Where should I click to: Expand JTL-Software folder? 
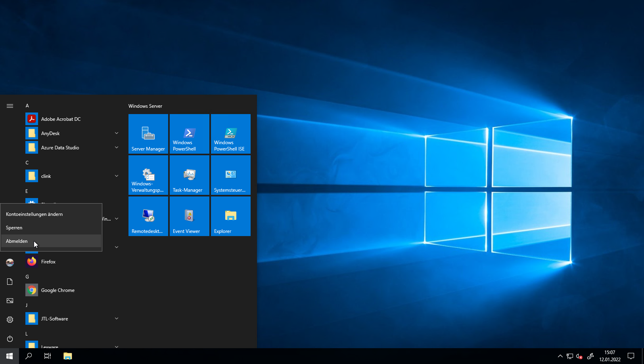[x=117, y=318]
